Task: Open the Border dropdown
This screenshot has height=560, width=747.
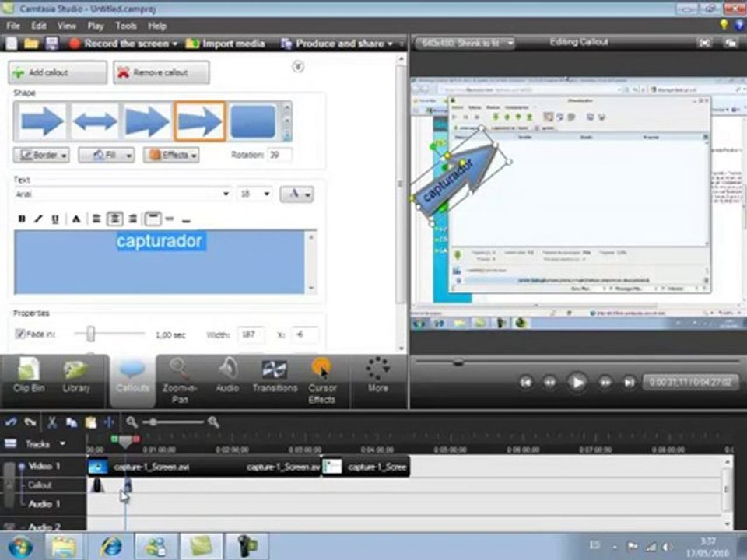Action: [41, 156]
